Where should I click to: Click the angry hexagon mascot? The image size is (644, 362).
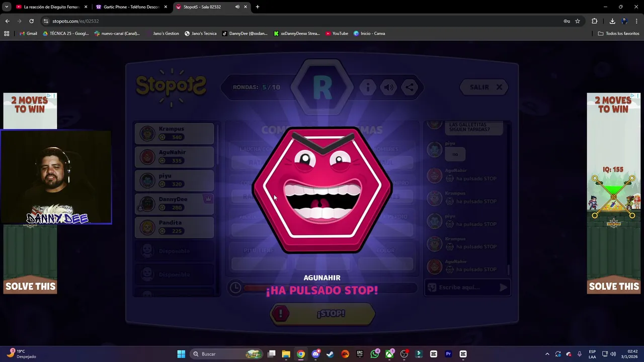pos(322,190)
